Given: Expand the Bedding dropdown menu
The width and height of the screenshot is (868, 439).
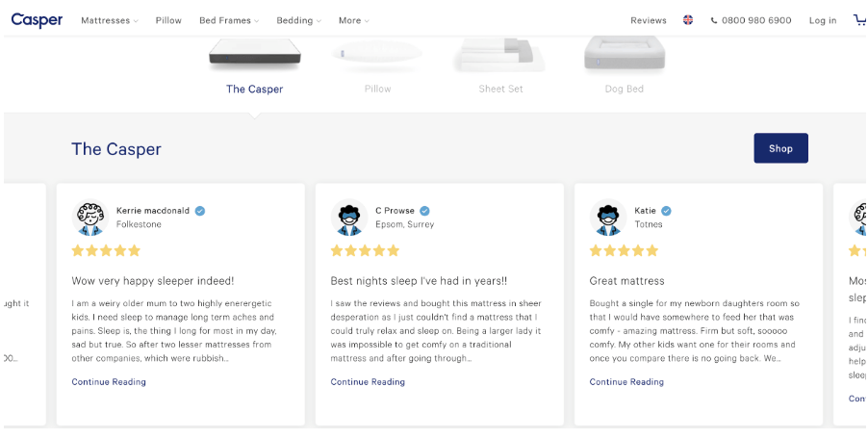Looking at the screenshot, I should click(x=299, y=20).
